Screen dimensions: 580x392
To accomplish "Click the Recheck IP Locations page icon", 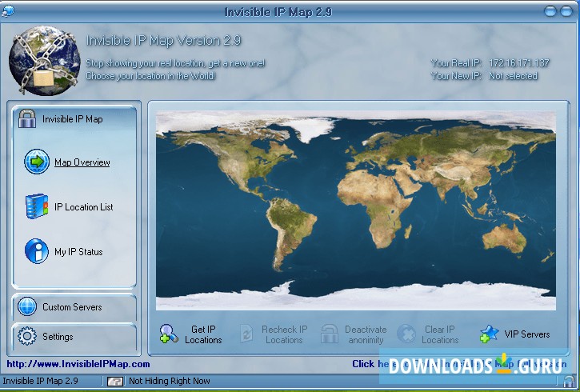I will click(x=246, y=334).
